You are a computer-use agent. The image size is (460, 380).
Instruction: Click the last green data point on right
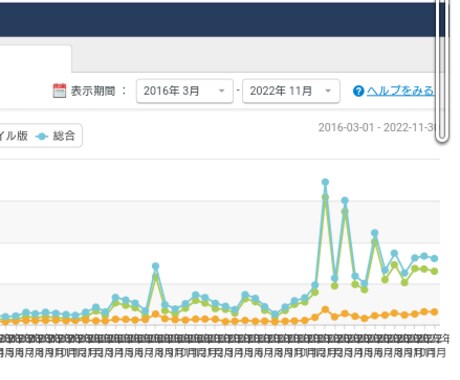coord(434,271)
